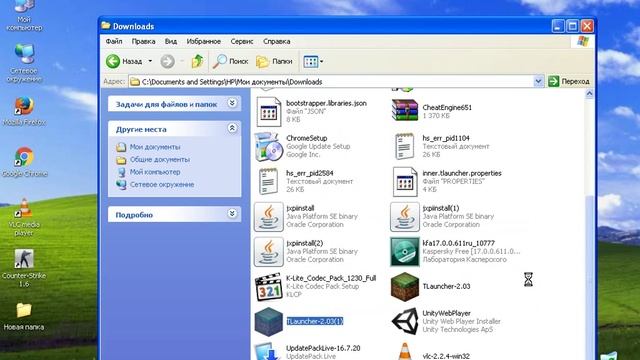Click the Переход go button
Viewport: 640px width, 360px height.
(569, 81)
